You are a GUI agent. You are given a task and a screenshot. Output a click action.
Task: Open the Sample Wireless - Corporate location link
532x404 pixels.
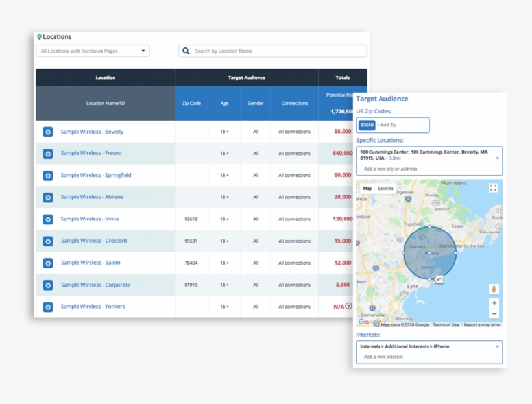point(95,285)
